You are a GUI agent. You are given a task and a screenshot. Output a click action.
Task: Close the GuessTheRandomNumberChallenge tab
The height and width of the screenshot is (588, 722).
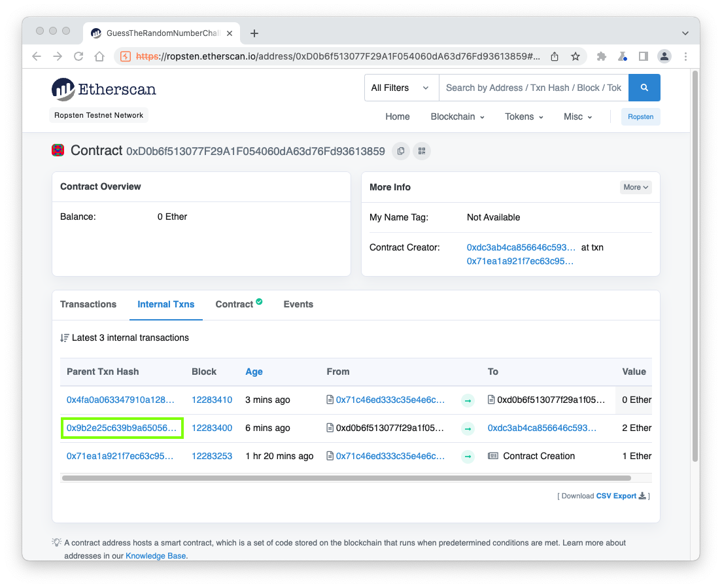pos(230,33)
